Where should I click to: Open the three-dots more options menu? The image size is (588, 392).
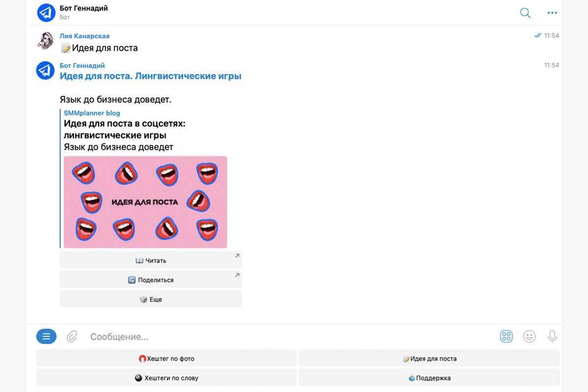click(552, 13)
